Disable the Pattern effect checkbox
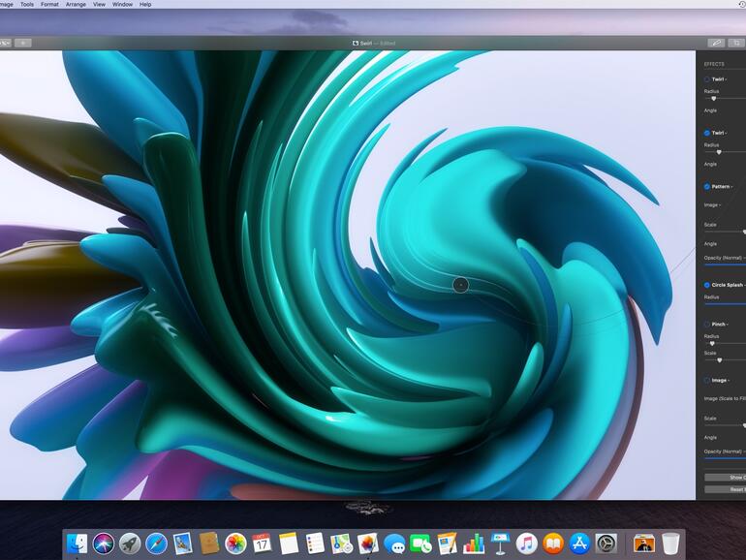746x560 pixels. click(x=706, y=187)
